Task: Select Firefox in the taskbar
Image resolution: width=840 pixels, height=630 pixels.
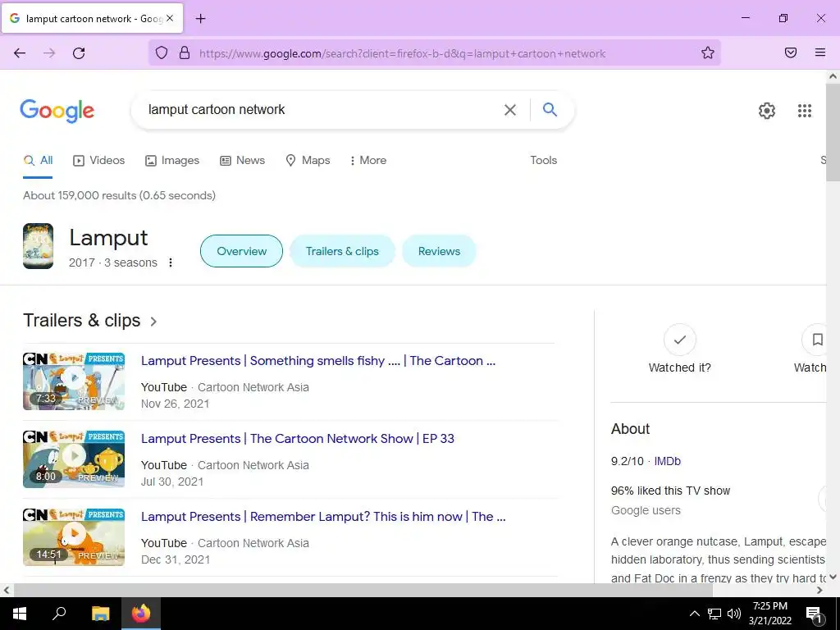Action: (x=141, y=614)
